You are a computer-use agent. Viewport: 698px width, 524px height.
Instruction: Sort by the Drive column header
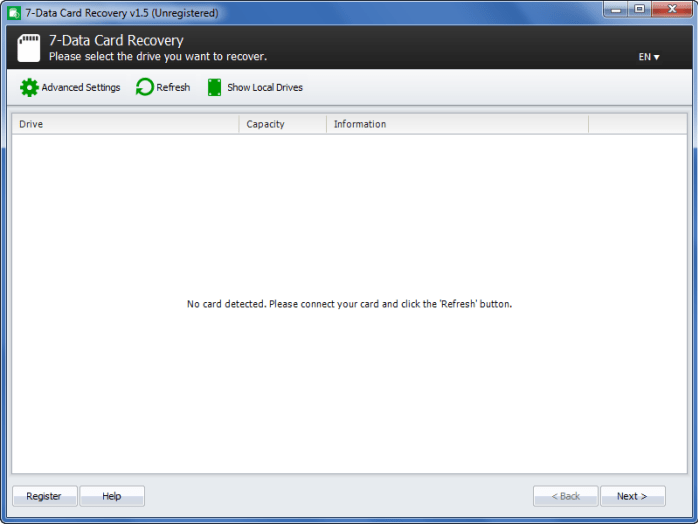(x=126, y=124)
